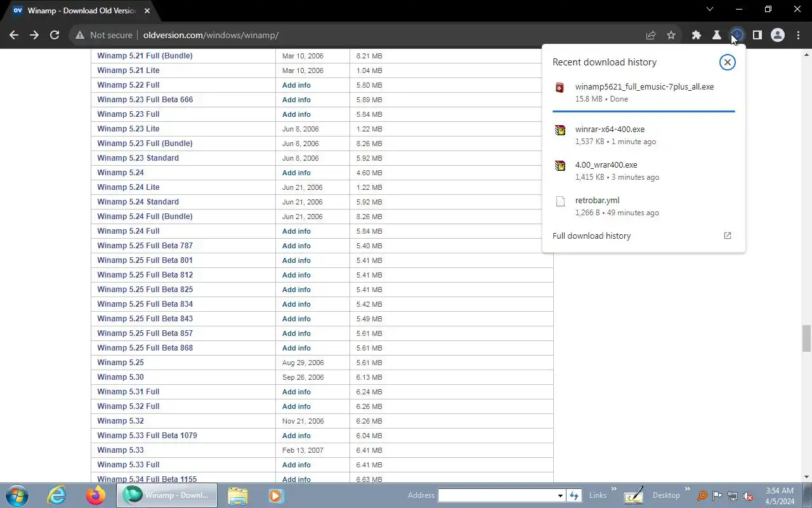This screenshot has height=508, width=812.
Task: Open the tab search chevron
Action: 710,10
